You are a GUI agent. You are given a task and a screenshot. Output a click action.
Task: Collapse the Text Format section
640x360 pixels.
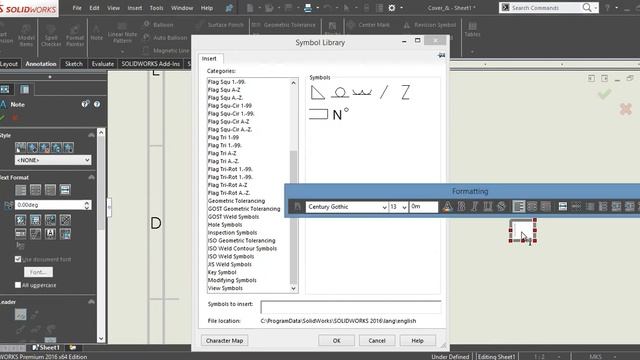point(91,178)
